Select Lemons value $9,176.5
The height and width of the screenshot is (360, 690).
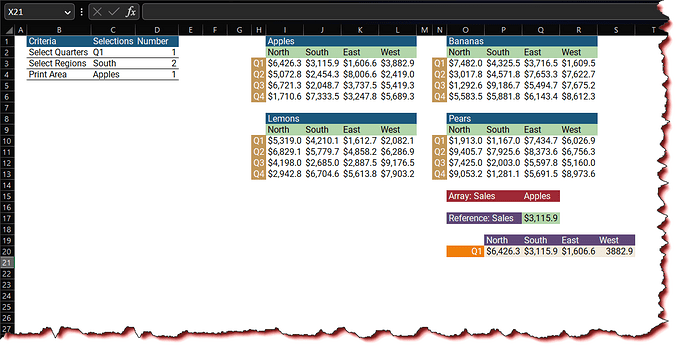pos(397,163)
